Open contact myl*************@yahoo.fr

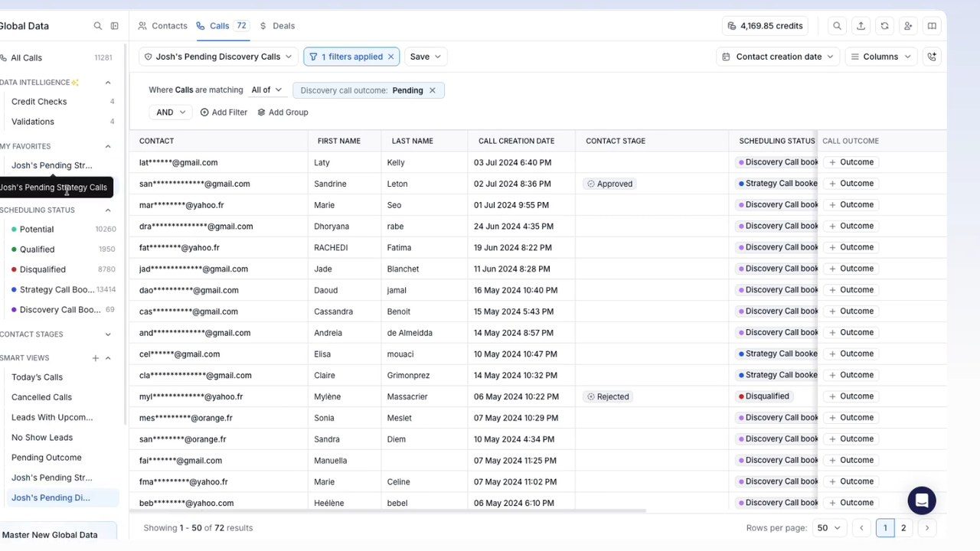(191, 396)
